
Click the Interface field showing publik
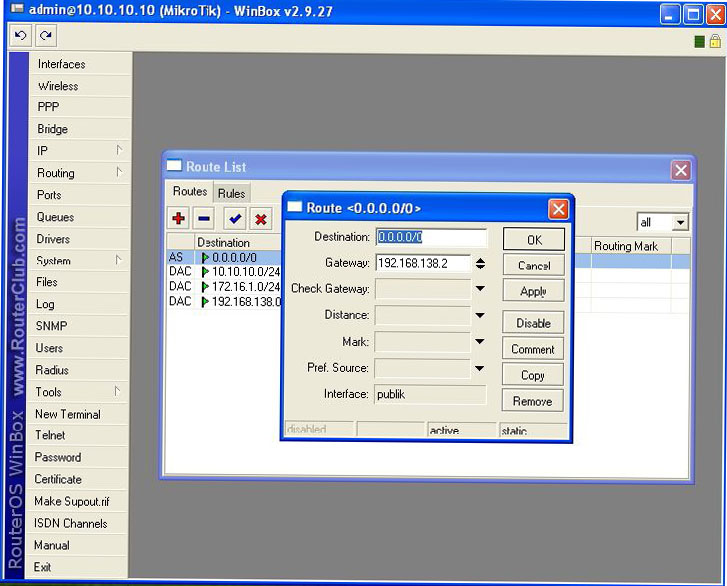click(x=430, y=395)
